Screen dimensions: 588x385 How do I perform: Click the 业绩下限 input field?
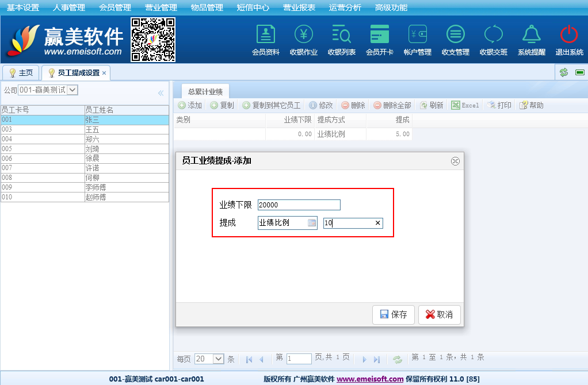[299, 205]
